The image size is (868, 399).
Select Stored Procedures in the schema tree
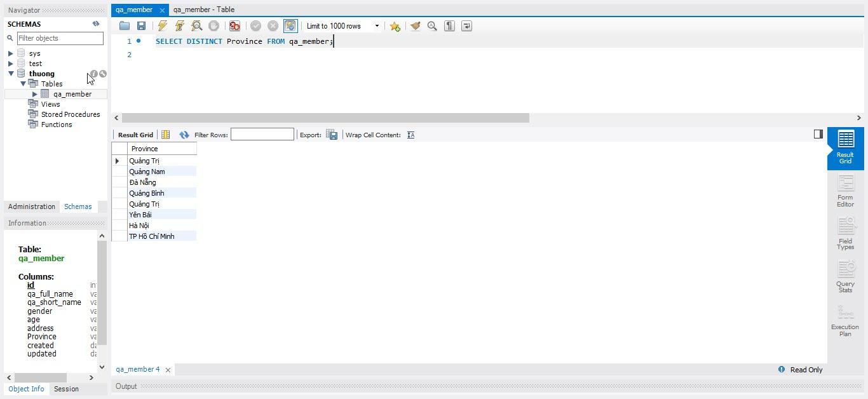[x=70, y=114]
